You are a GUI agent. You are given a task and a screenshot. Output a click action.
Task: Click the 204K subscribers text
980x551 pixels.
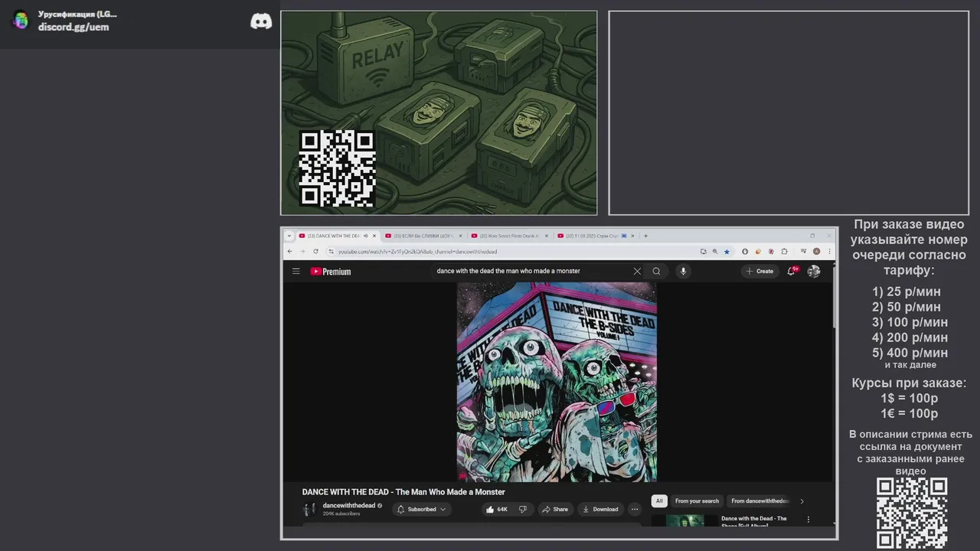coord(341,514)
